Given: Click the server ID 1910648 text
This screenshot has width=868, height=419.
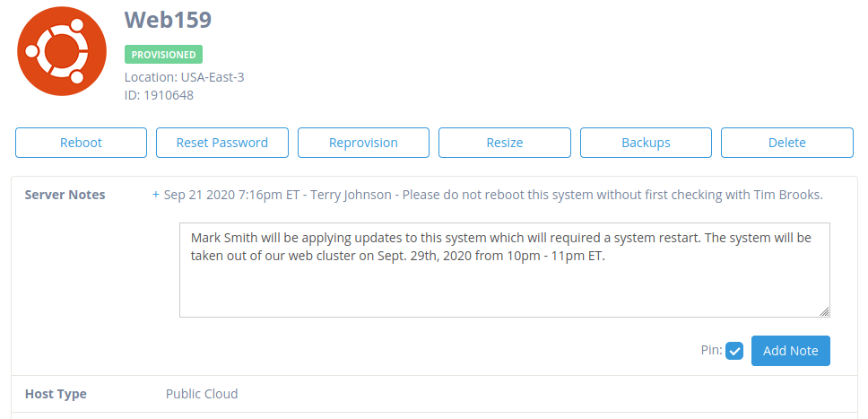Looking at the screenshot, I should click(x=159, y=95).
